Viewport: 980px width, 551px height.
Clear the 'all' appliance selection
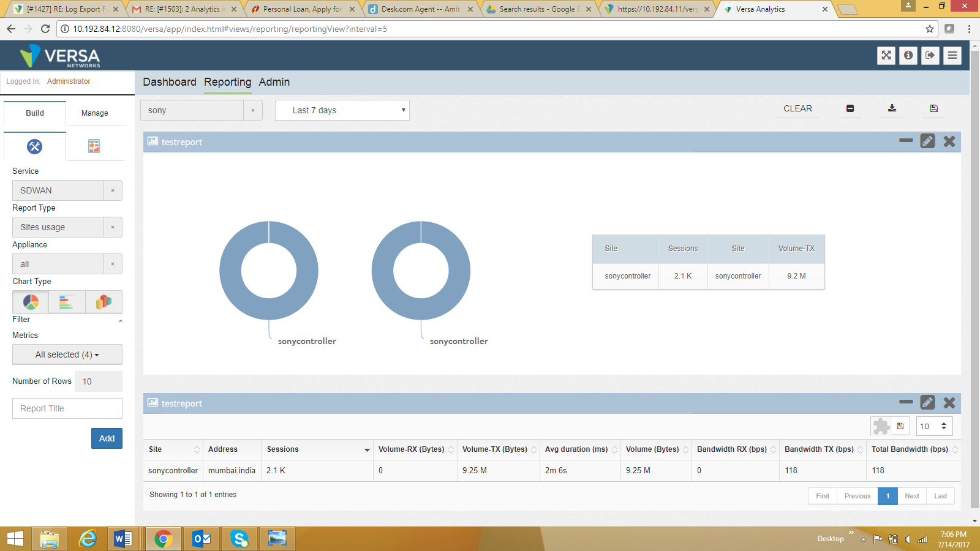pos(113,264)
